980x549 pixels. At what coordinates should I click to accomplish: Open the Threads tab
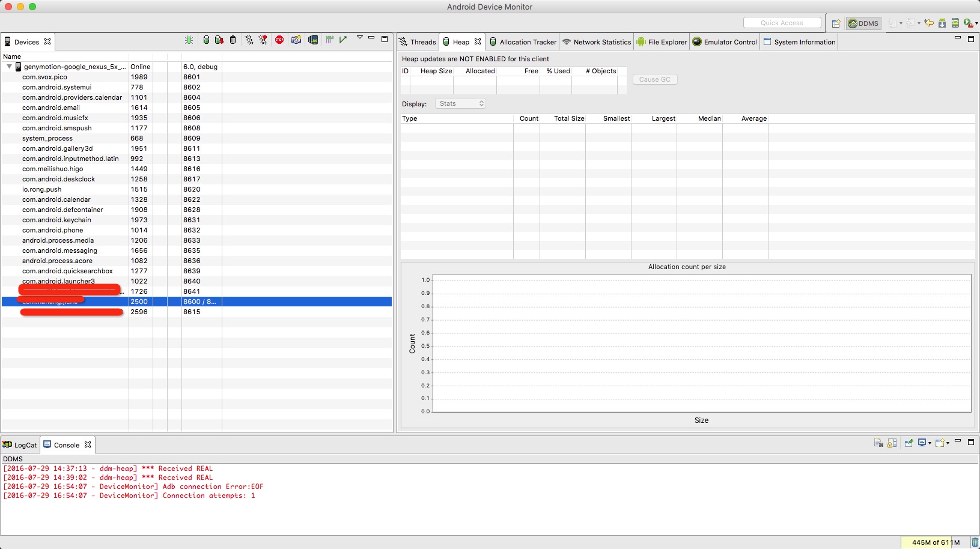[x=418, y=42]
